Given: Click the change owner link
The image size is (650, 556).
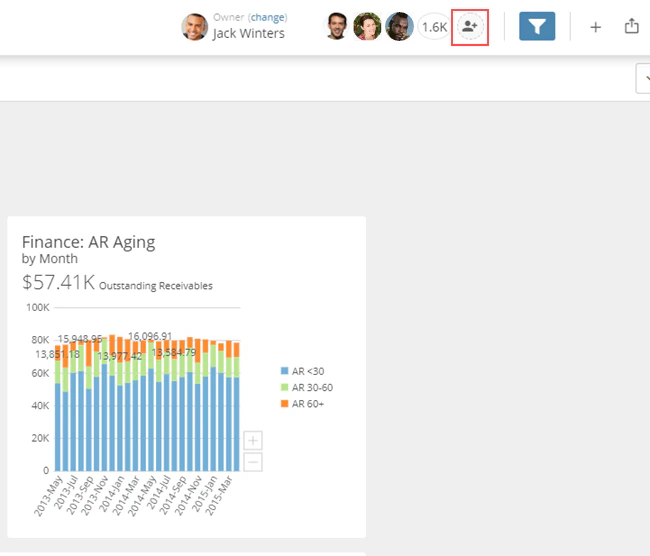Looking at the screenshot, I should [x=267, y=17].
